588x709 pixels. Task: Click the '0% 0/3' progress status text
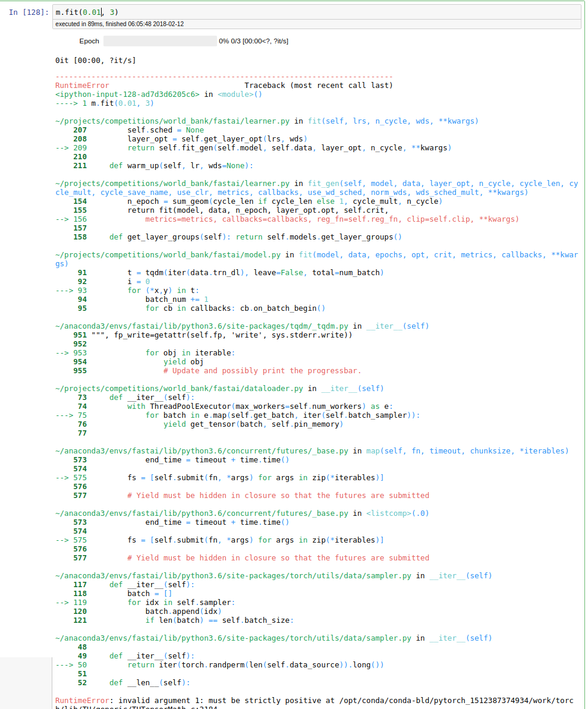pyautogui.click(x=253, y=41)
